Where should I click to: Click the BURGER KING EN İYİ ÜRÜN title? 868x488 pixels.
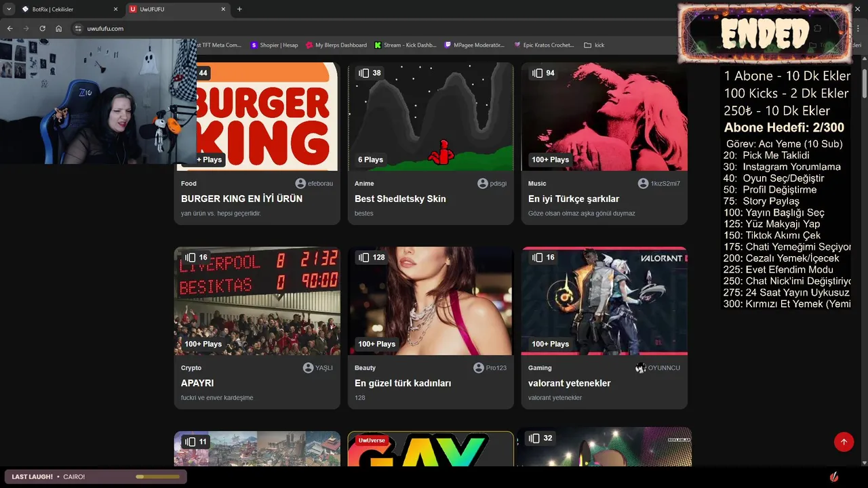[241, 199]
